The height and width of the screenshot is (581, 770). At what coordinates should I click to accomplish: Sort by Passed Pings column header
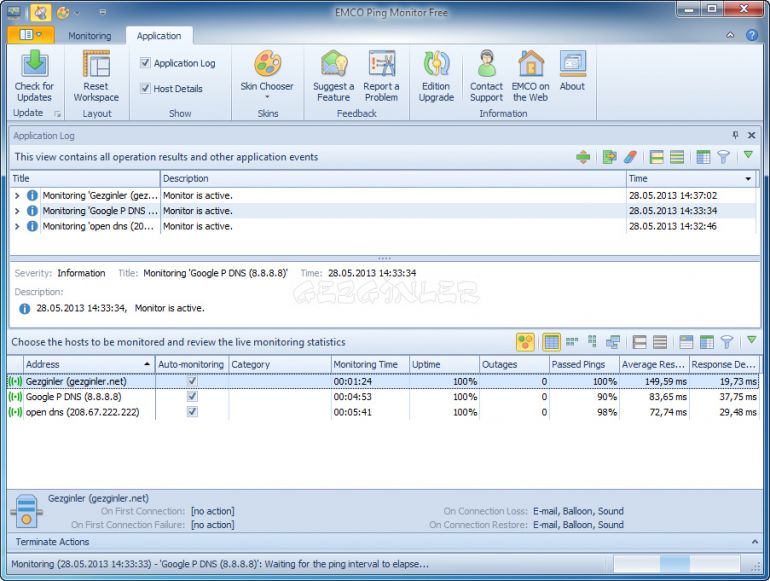pos(584,364)
